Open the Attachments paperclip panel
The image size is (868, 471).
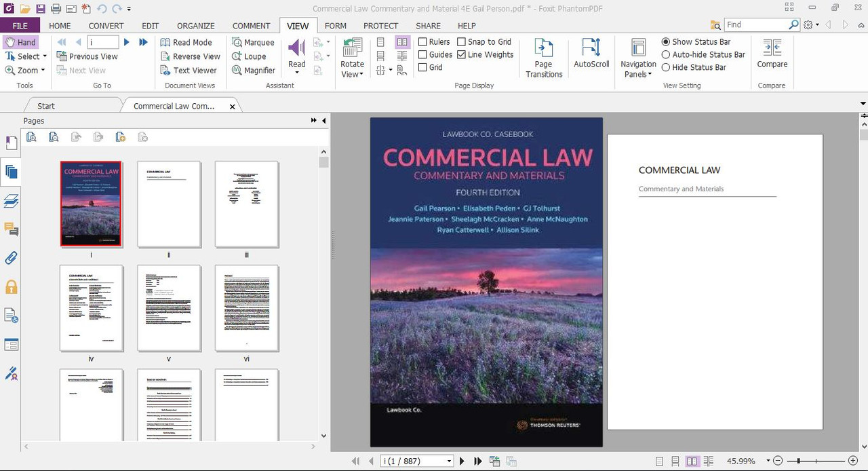click(11, 258)
